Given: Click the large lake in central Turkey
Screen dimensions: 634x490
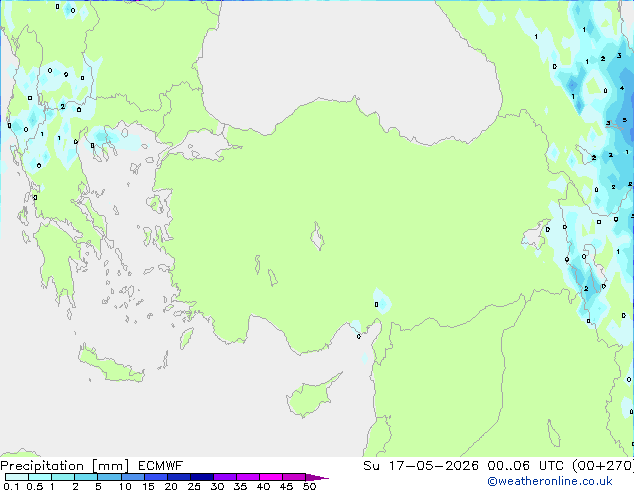Looking at the screenshot, I should [x=317, y=237].
